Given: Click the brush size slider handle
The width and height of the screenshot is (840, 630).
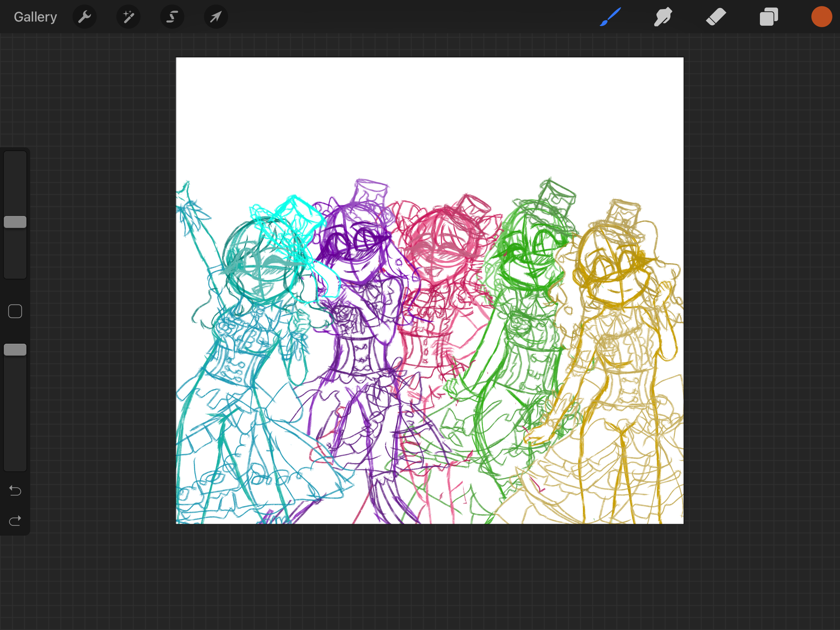Looking at the screenshot, I should coord(15,222).
